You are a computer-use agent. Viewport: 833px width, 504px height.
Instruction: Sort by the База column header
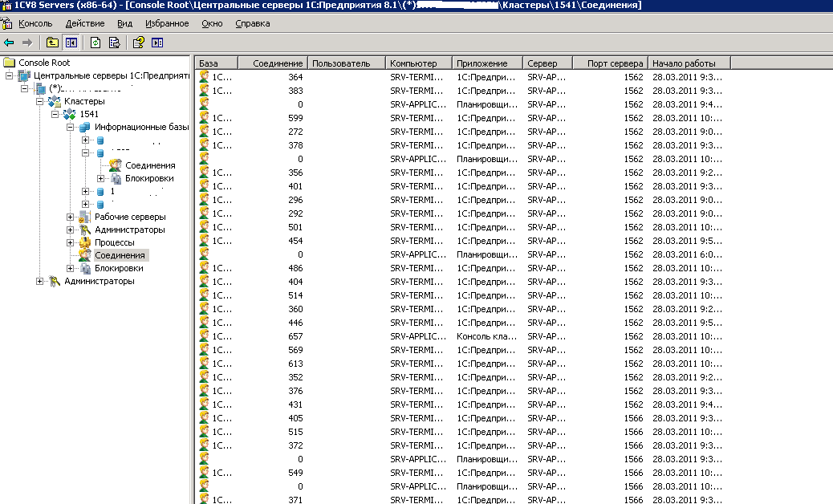pyautogui.click(x=217, y=63)
